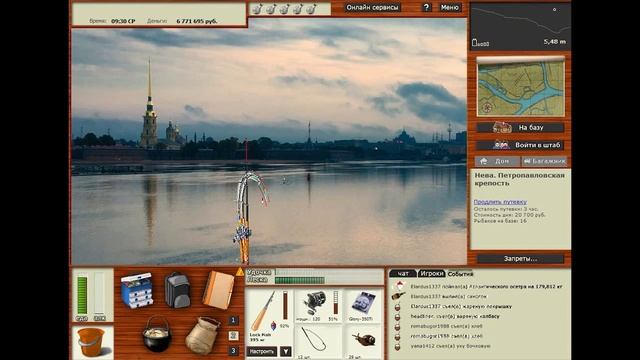Switch to rod slot 3
640x360 pixels.
233,351
